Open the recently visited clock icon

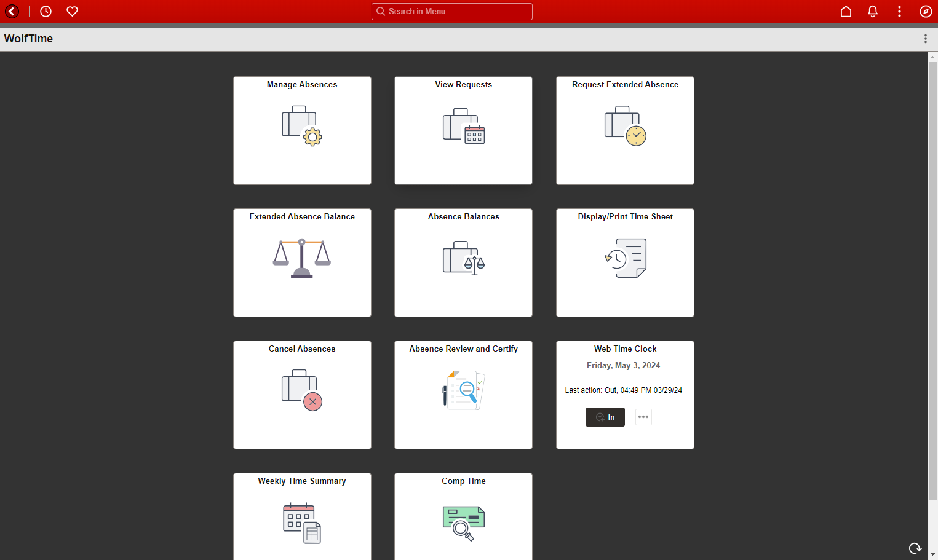coord(46,11)
